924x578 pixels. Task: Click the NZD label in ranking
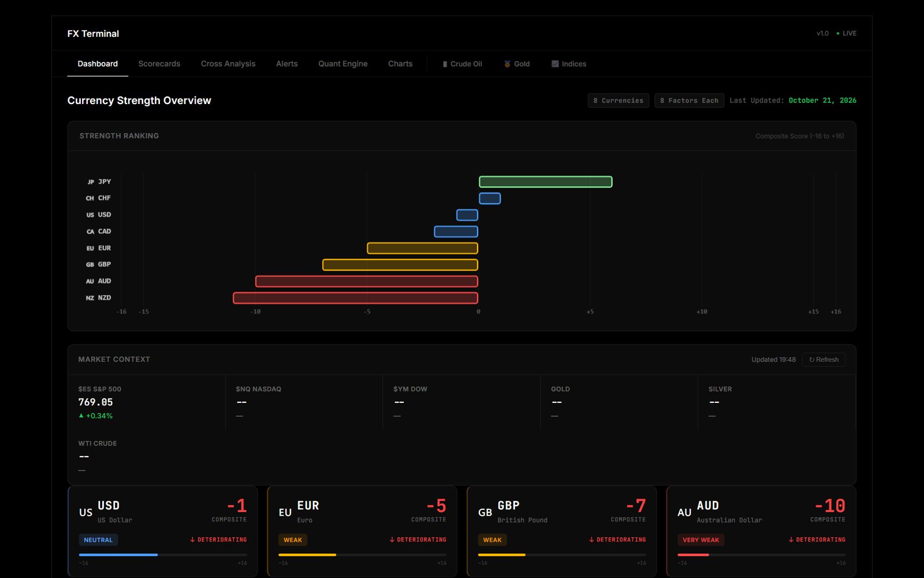98,298
